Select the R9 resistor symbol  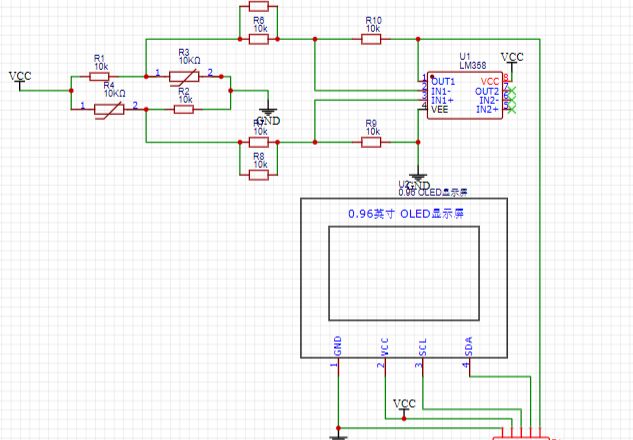coord(371,142)
